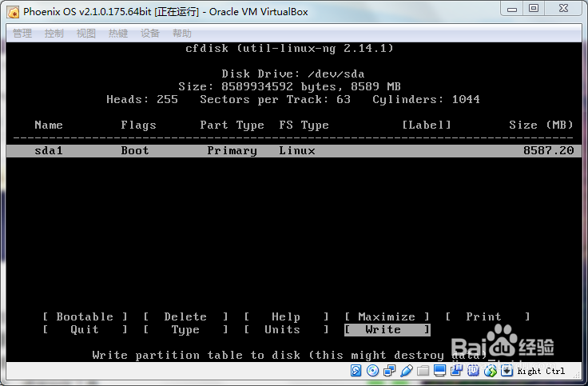588x386 pixels.
Task: Click the keyboard capture arrow icon
Action: (507, 371)
